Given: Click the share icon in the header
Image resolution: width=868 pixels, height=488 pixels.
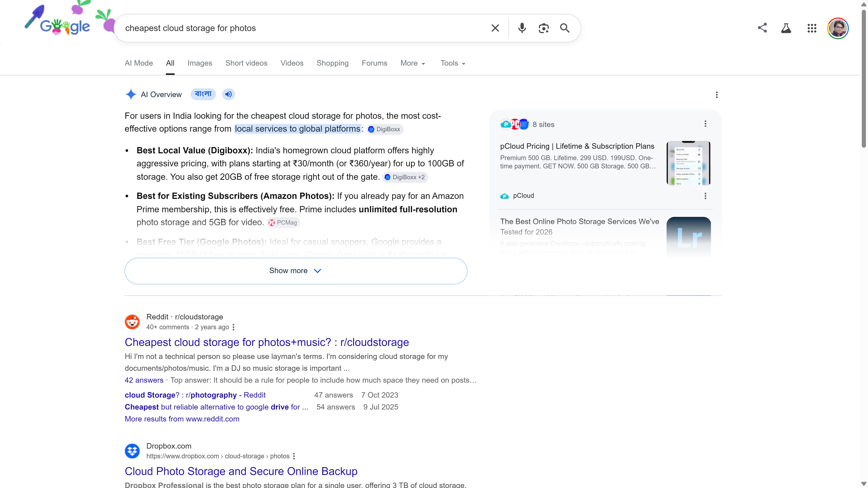Looking at the screenshot, I should click(762, 28).
